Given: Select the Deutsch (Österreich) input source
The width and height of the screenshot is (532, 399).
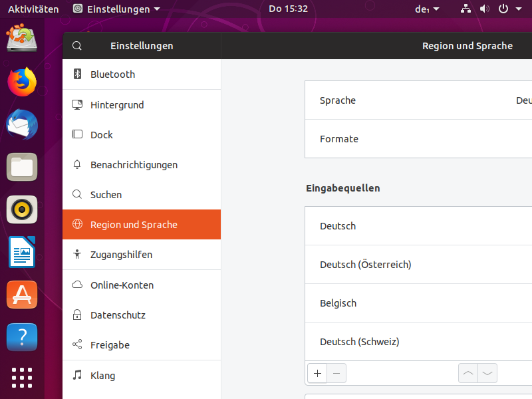Looking at the screenshot, I should coord(366,265).
